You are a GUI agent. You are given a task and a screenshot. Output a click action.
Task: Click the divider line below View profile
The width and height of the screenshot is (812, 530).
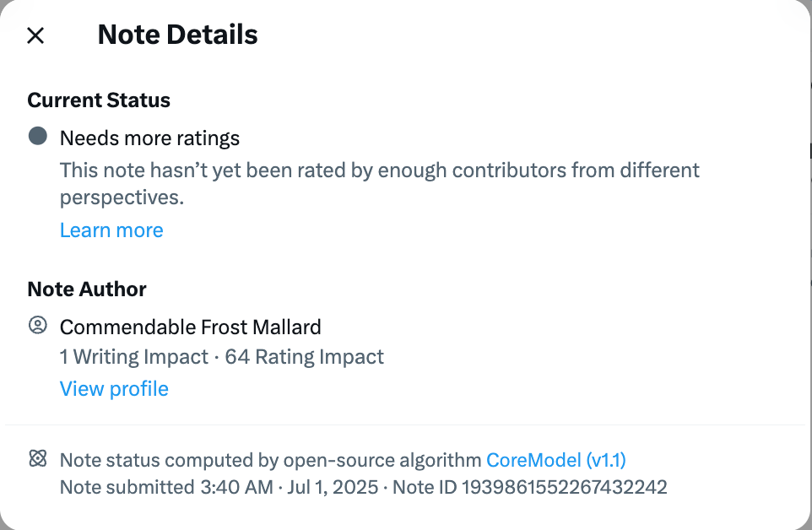[405, 425]
